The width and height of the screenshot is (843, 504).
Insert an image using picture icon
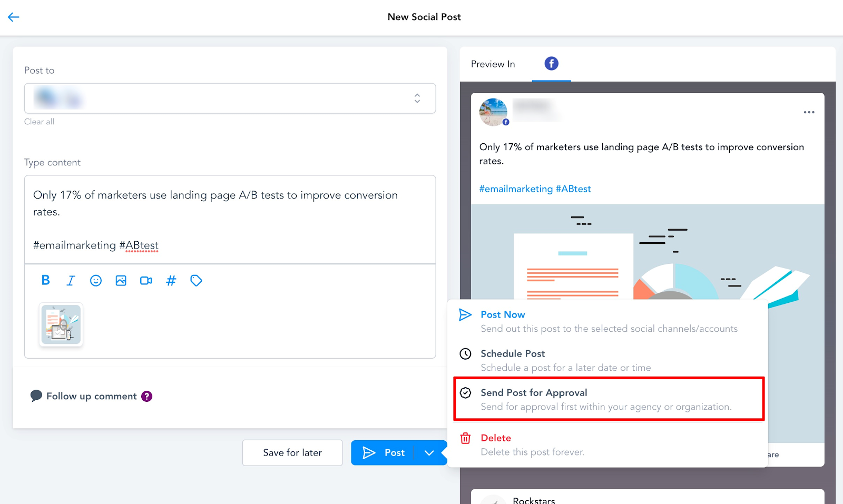click(x=121, y=281)
